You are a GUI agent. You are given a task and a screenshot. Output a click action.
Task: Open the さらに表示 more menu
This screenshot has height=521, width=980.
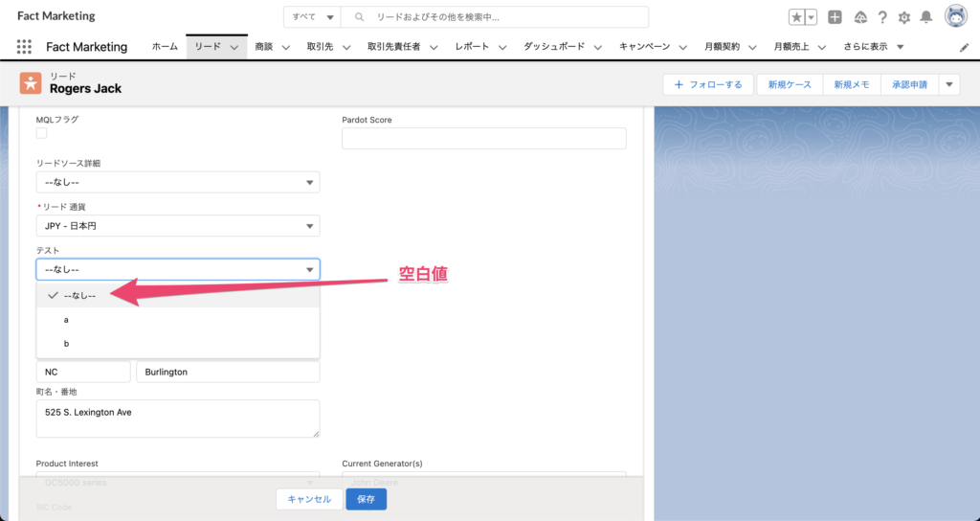point(873,47)
